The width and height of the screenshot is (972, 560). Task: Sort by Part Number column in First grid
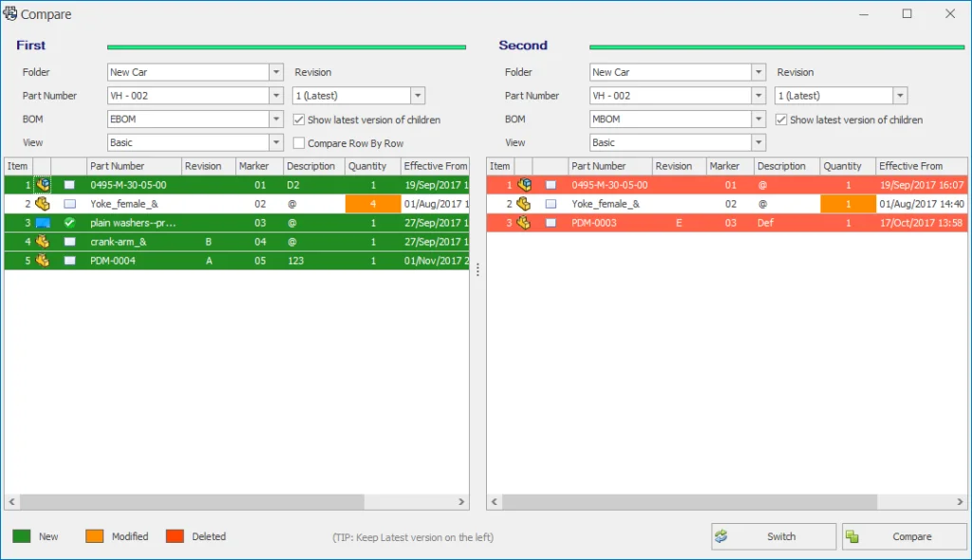[x=133, y=166]
